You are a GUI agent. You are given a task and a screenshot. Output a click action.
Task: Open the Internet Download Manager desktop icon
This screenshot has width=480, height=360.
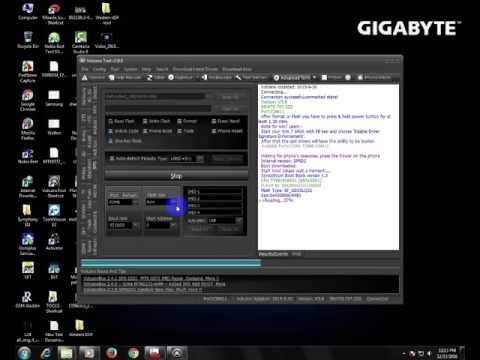[x=28, y=186]
